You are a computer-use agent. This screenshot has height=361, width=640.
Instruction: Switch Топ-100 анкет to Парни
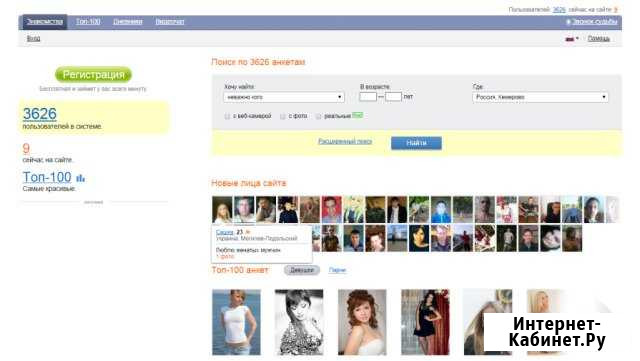click(x=337, y=270)
